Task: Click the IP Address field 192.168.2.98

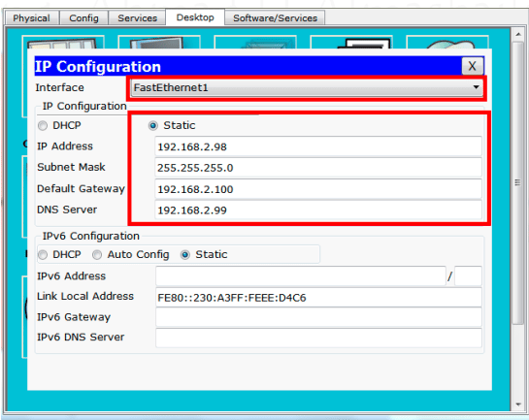Action: pyautogui.click(x=318, y=146)
